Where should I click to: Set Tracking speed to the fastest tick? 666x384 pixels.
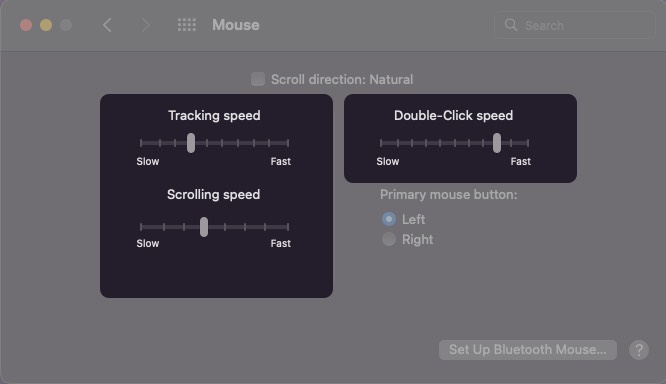288,143
